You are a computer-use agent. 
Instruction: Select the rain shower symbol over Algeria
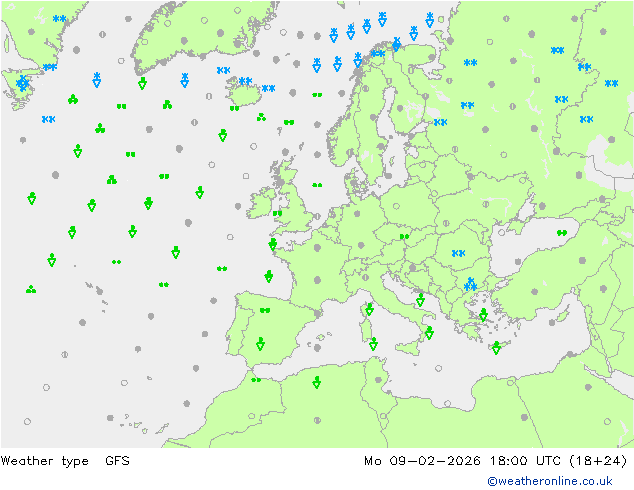point(317,382)
